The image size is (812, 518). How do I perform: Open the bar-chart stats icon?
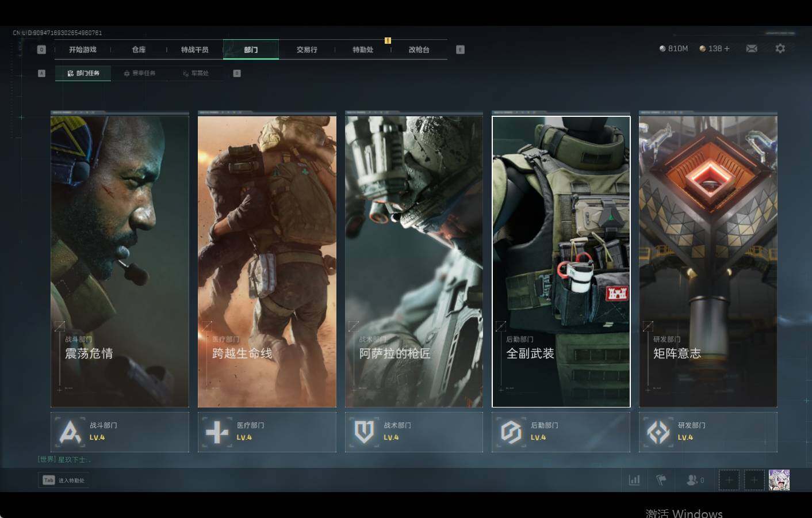[634, 480]
